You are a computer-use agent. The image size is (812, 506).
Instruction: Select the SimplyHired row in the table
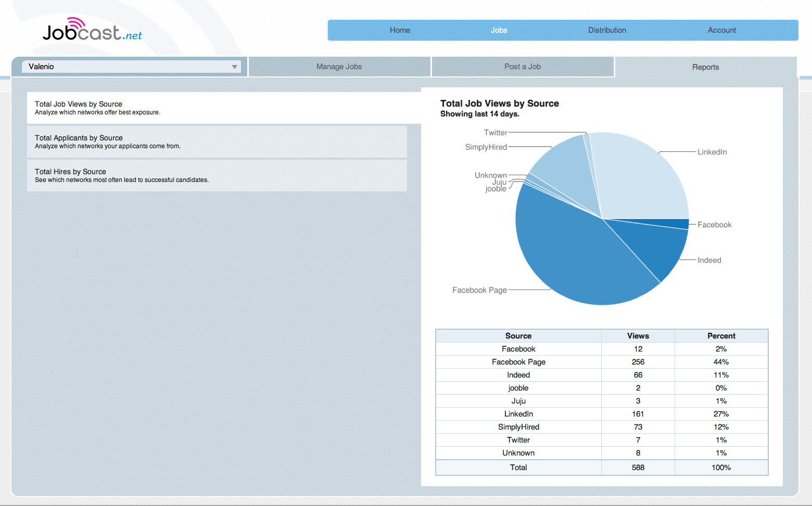pos(602,427)
